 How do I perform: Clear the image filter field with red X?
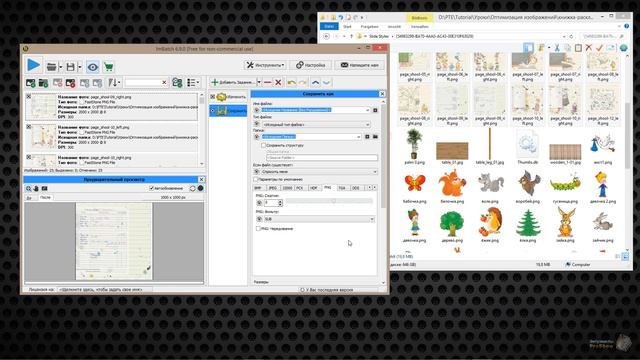coord(164,83)
